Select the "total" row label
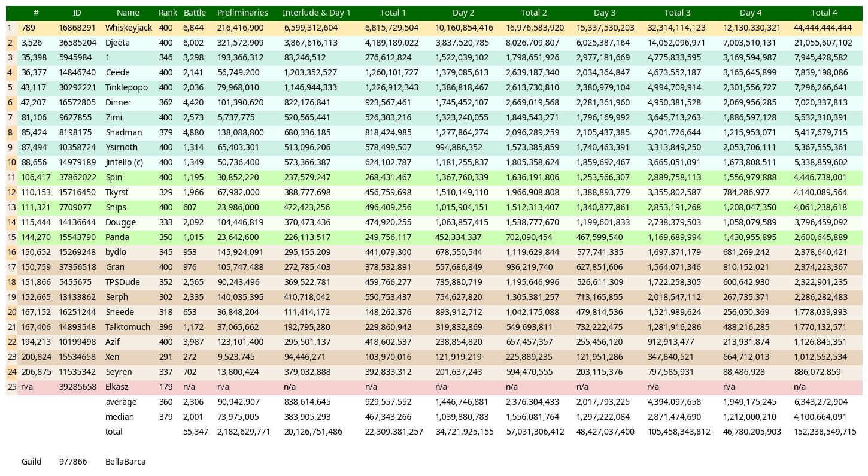 click(114, 432)
